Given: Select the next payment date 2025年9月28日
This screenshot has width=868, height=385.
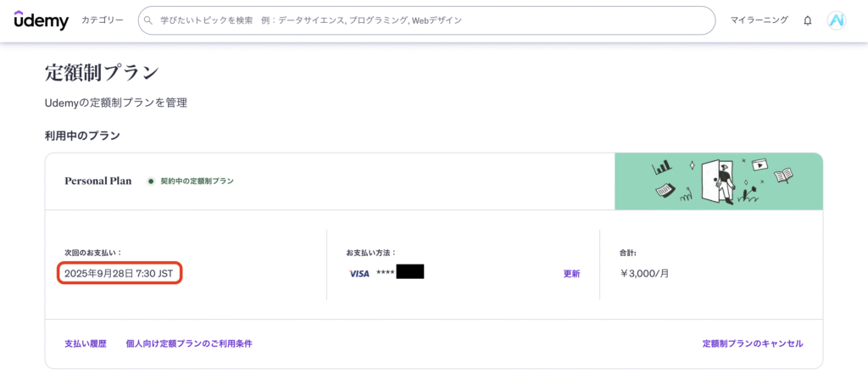Looking at the screenshot, I should click(120, 274).
